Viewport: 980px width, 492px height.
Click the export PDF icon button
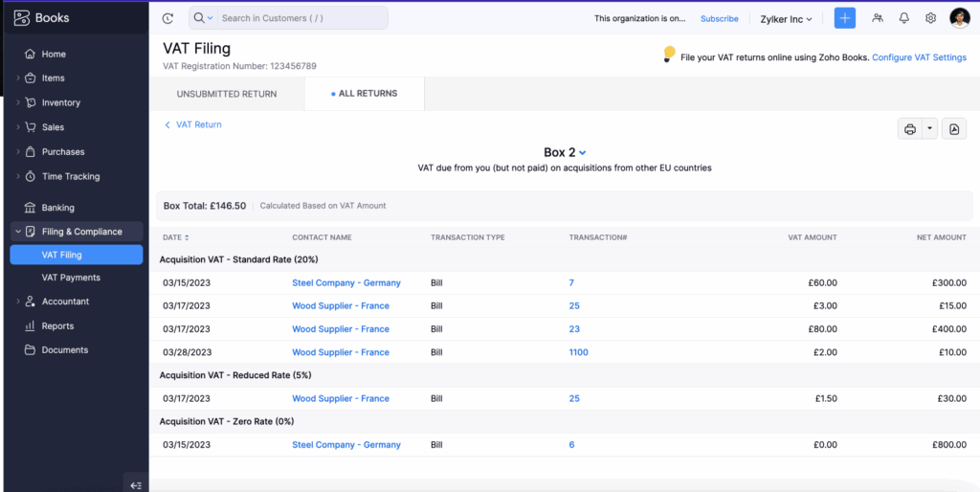(x=953, y=129)
